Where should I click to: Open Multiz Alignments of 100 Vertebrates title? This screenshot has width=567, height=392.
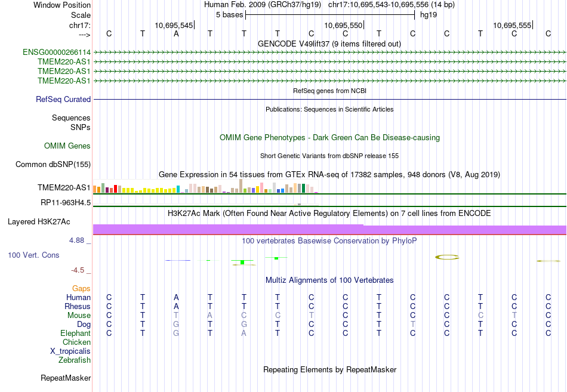click(329, 280)
